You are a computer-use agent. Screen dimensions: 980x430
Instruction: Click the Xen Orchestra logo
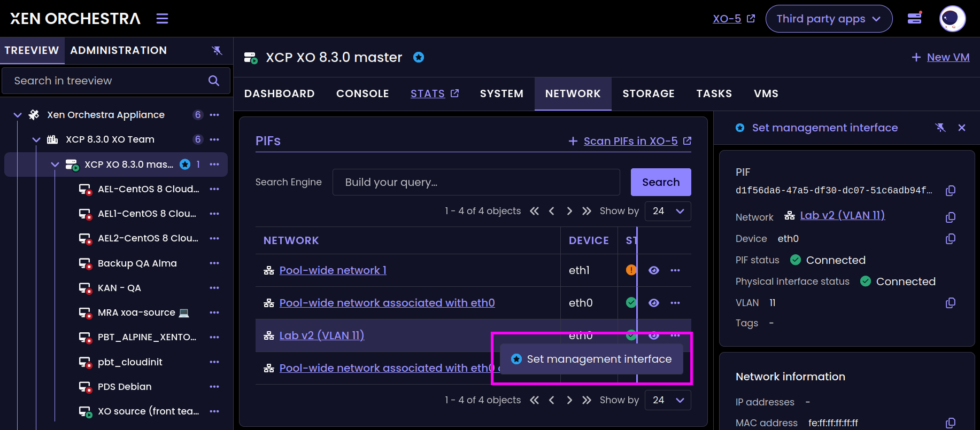click(x=75, y=19)
